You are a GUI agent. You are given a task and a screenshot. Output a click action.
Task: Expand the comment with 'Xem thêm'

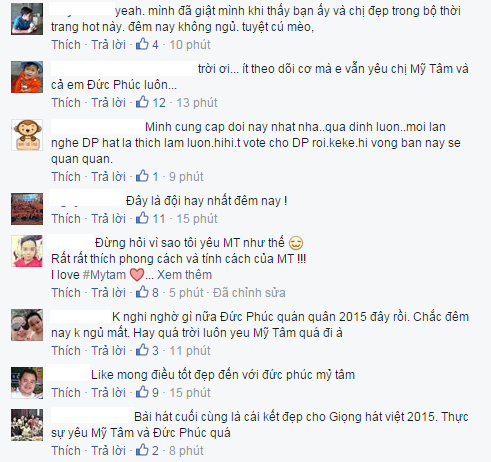(x=184, y=275)
